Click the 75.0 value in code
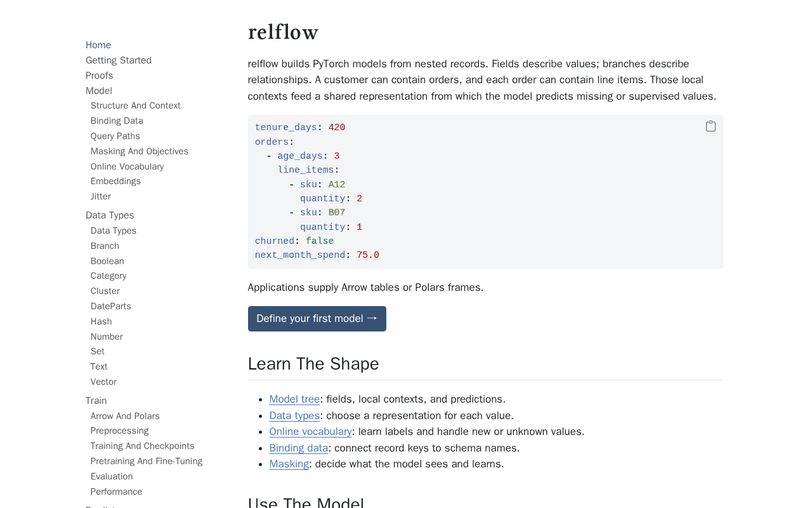Viewport: 812px width, 508px height. (x=368, y=255)
